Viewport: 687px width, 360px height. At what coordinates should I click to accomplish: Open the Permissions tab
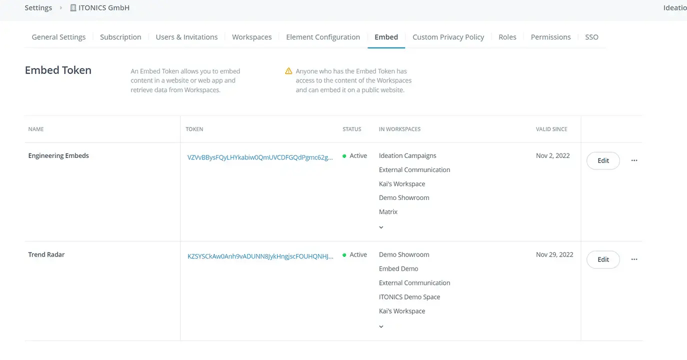[551, 37]
